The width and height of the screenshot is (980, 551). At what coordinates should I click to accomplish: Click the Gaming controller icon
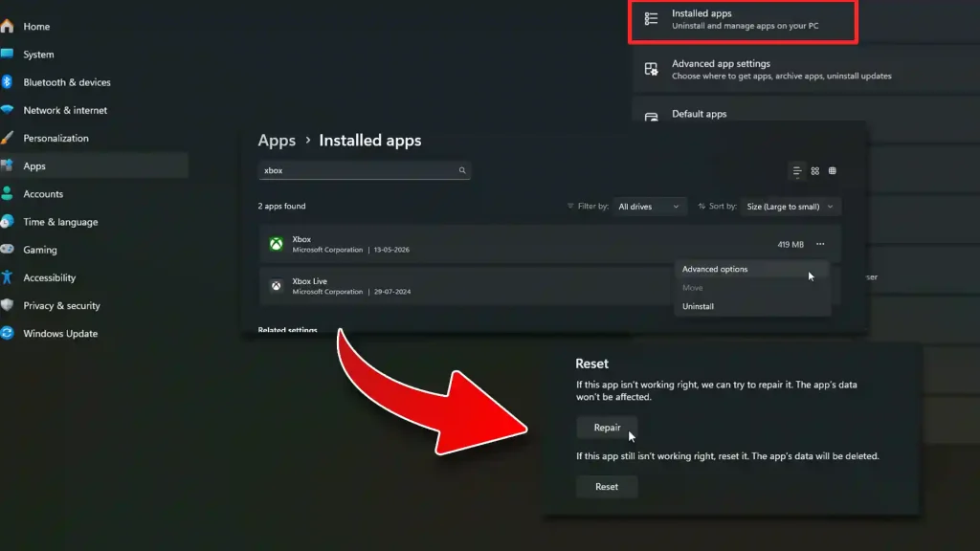tap(8, 250)
